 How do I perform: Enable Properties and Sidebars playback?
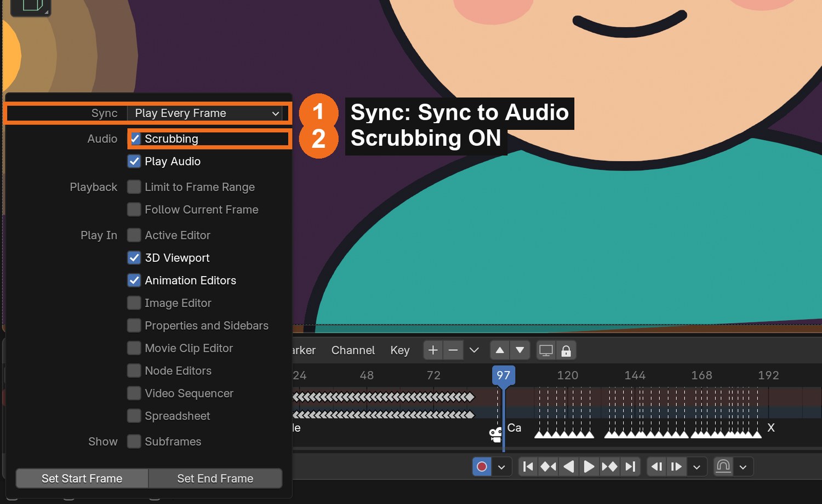click(x=134, y=325)
